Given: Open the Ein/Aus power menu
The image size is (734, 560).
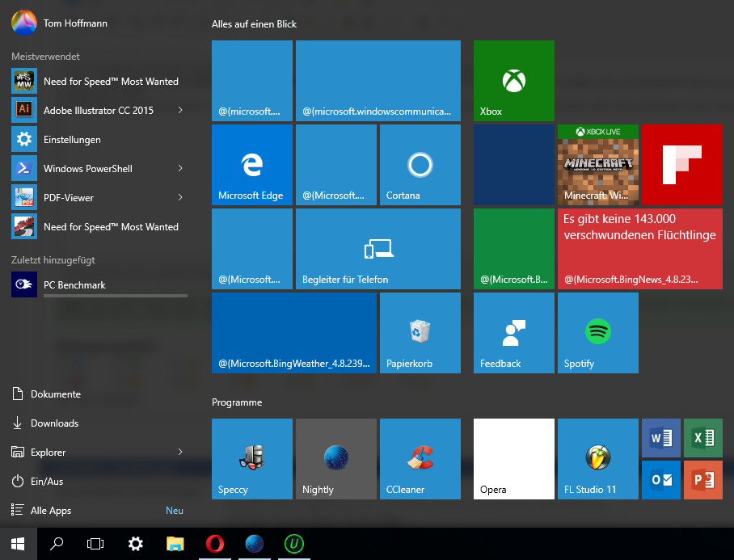Looking at the screenshot, I should click(x=37, y=481).
